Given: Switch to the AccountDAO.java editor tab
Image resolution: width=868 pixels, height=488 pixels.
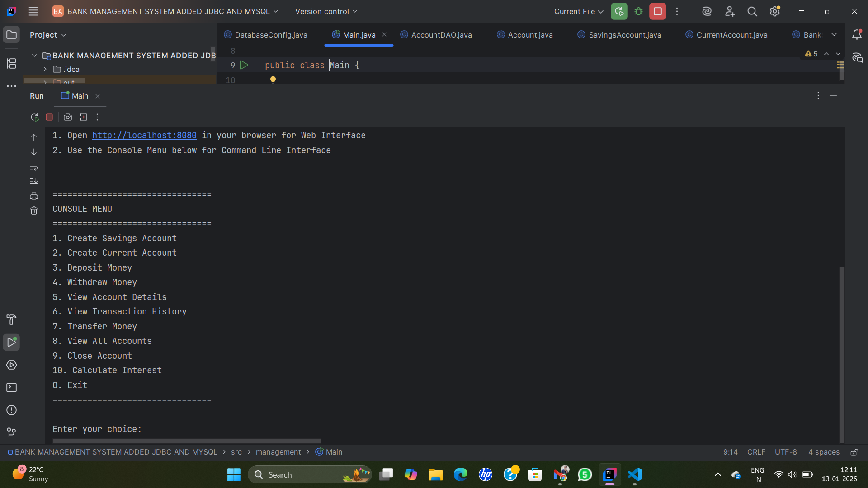Looking at the screenshot, I should [x=441, y=35].
